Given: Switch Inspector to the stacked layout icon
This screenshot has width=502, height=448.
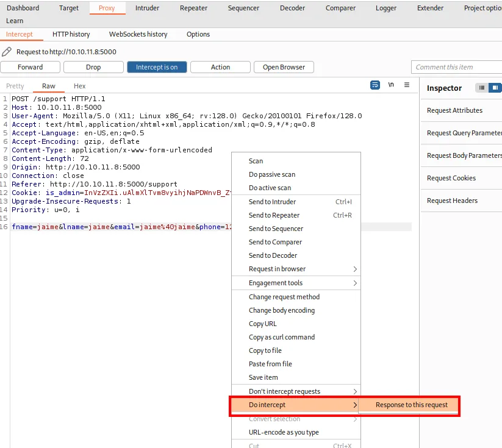Looking at the screenshot, I should click(x=481, y=88).
